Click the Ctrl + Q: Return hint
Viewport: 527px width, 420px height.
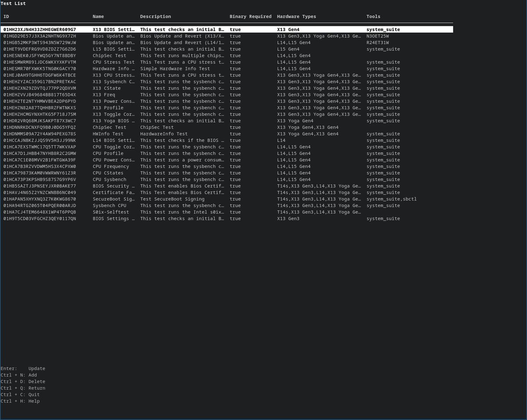pos(23,388)
